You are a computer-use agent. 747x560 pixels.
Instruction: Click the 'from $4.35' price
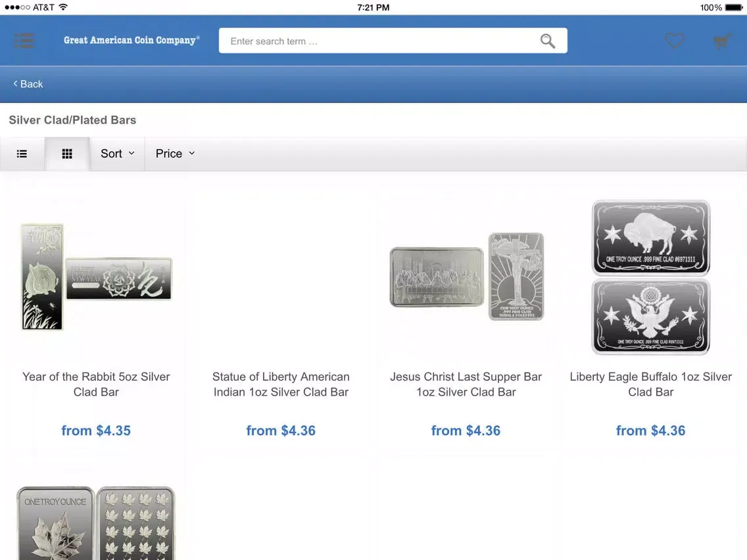96,431
